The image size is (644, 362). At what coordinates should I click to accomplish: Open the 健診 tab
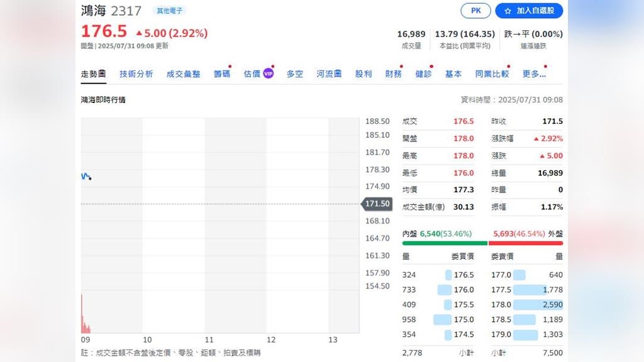point(423,74)
